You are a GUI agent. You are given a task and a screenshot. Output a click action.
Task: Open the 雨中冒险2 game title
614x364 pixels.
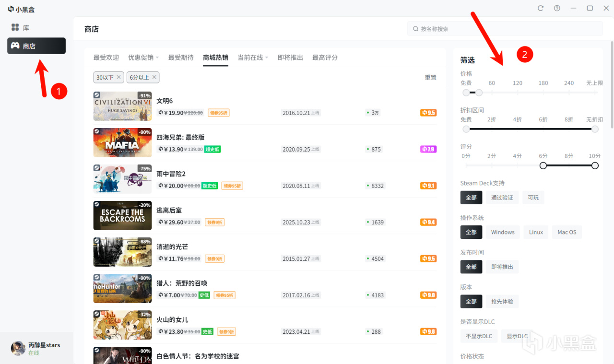coord(171,174)
